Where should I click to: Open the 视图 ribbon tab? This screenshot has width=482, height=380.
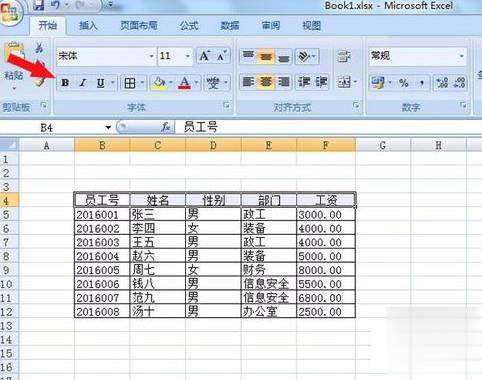pos(311,25)
